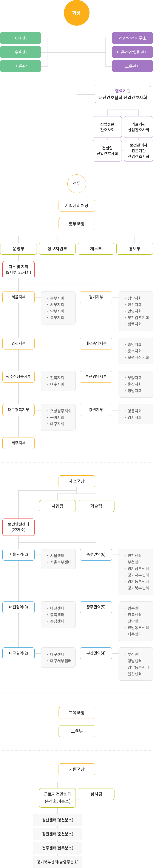This screenshot has height=868, width=153.
Task: Click 협력기관 대한간호협회 산업간호사회 box
Action: tap(123, 94)
